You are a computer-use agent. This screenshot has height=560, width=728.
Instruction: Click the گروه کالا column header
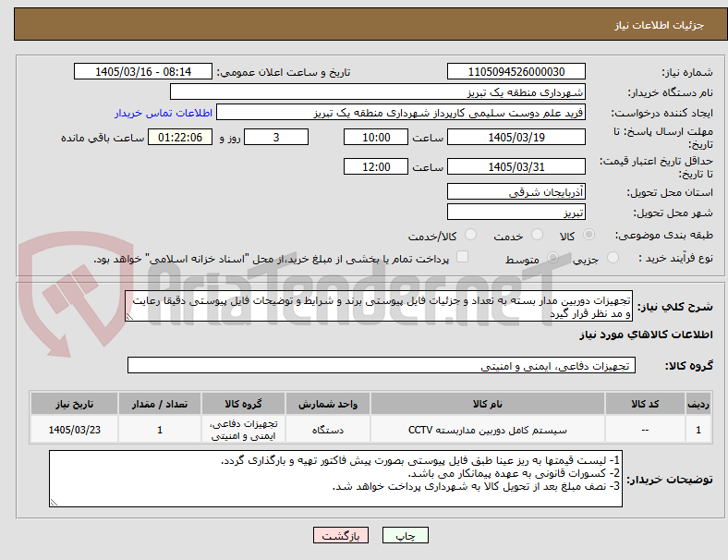tap(243, 404)
